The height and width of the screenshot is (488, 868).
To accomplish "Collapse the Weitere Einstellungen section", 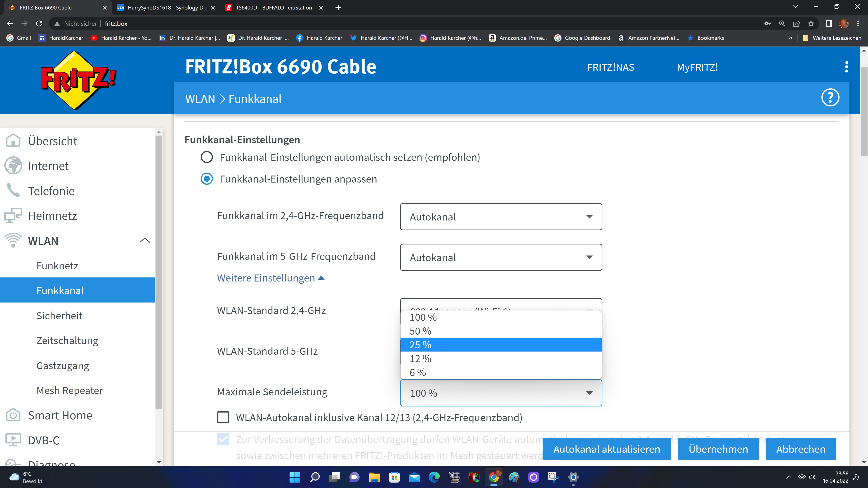I will [x=270, y=278].
